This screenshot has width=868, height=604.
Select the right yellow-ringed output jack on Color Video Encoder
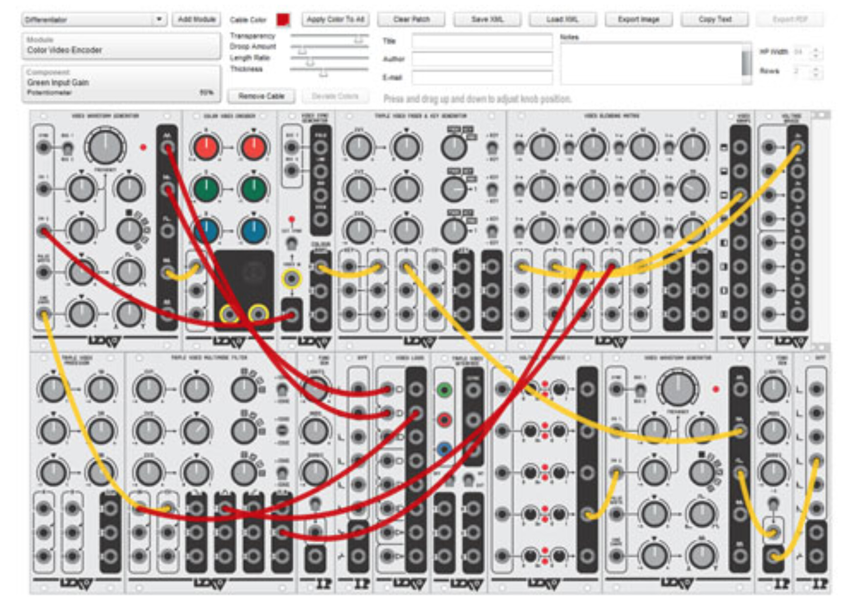(x=258, y=313)
